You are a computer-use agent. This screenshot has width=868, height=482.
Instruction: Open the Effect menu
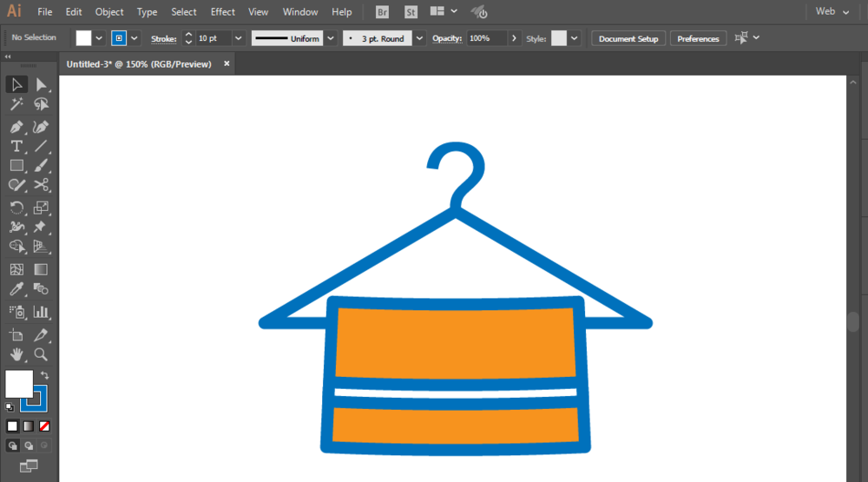click(x=222, y=12)
